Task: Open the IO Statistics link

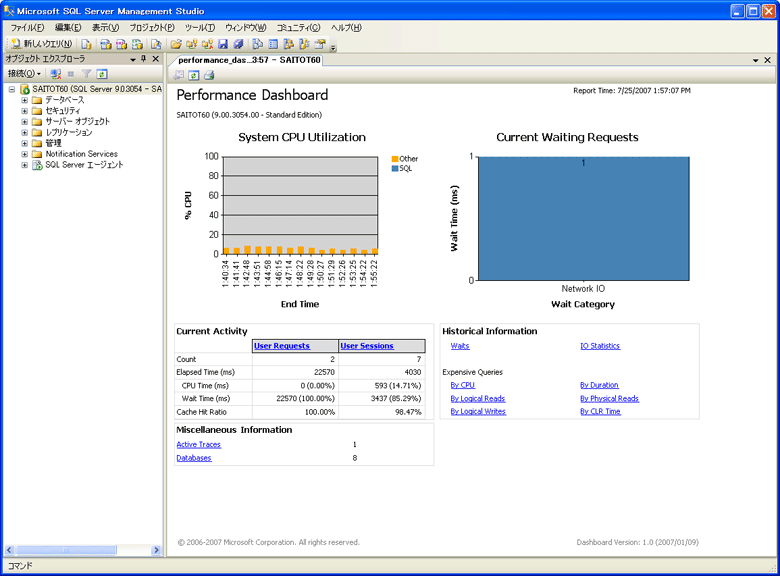Action: click(x=600, y=346)
